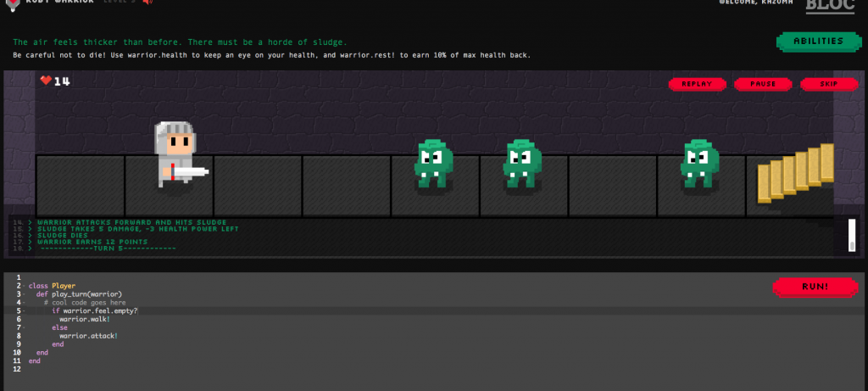Collapse the if block fold arrow

pyautogui.click(x=24, y=311)
